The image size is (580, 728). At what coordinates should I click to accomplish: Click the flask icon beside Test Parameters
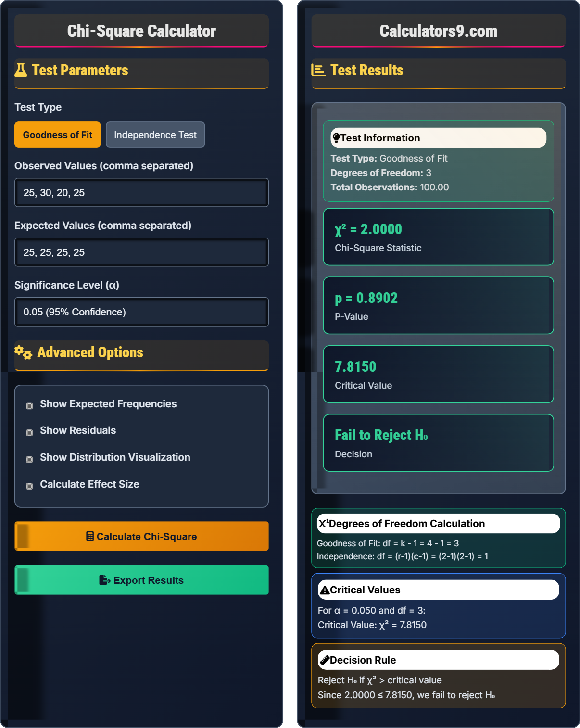tap(21, 70)
